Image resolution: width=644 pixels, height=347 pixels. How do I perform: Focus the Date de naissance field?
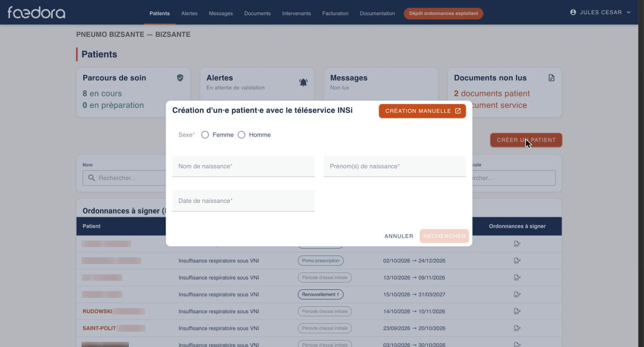coord(243,201)
